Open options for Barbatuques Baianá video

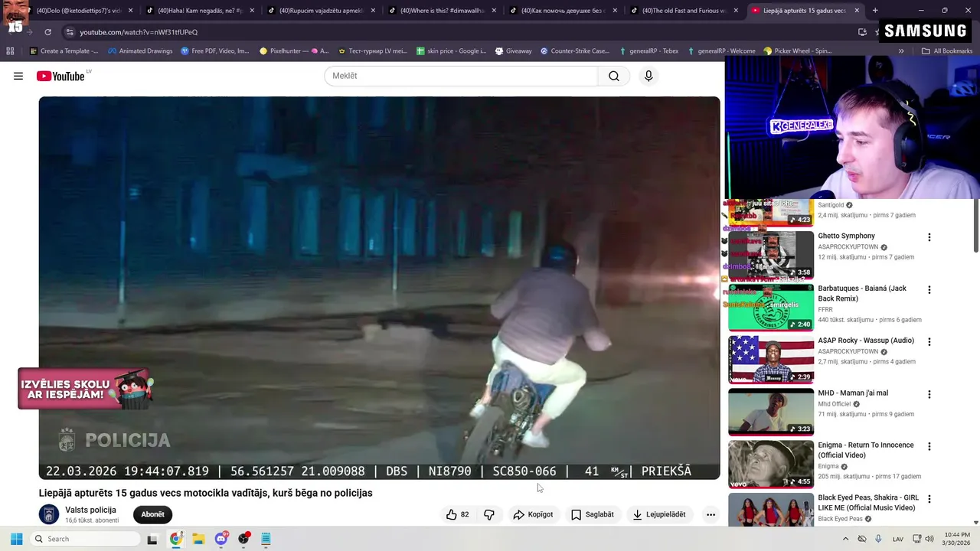(x=929, y=290)
